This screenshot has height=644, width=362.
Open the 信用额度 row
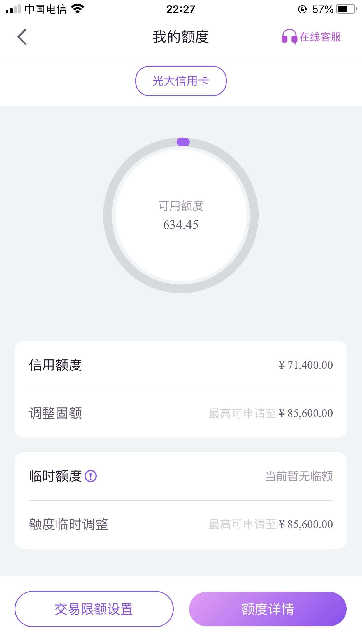coord(181,365)
